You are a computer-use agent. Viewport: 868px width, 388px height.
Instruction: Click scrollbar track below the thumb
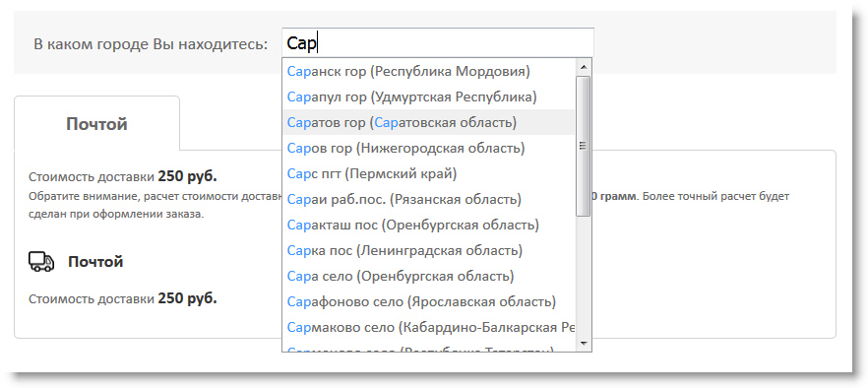pyautogui.click(x=583, y=276)
